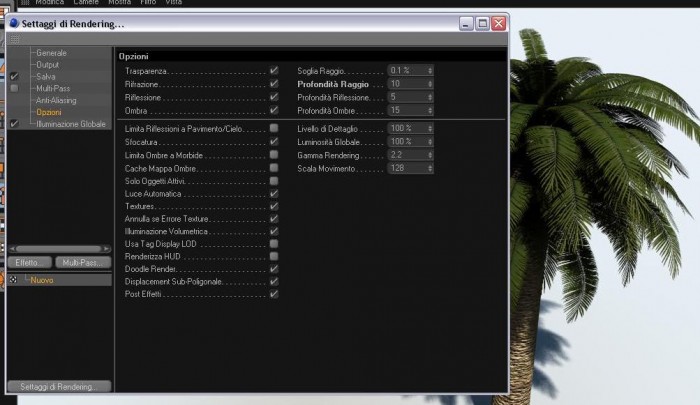Click the Cinema 4D title bar icon

coord(14,23)
